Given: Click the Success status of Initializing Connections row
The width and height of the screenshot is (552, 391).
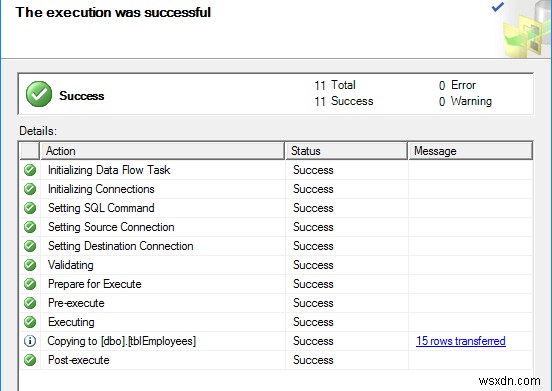Looking at the screenshot, I should 313,189.
